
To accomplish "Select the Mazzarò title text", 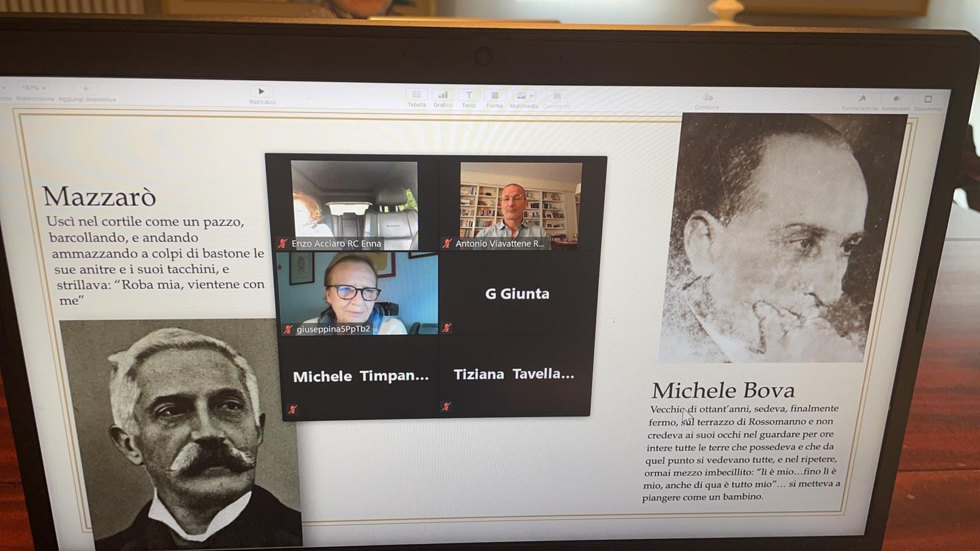I will 99,197.
